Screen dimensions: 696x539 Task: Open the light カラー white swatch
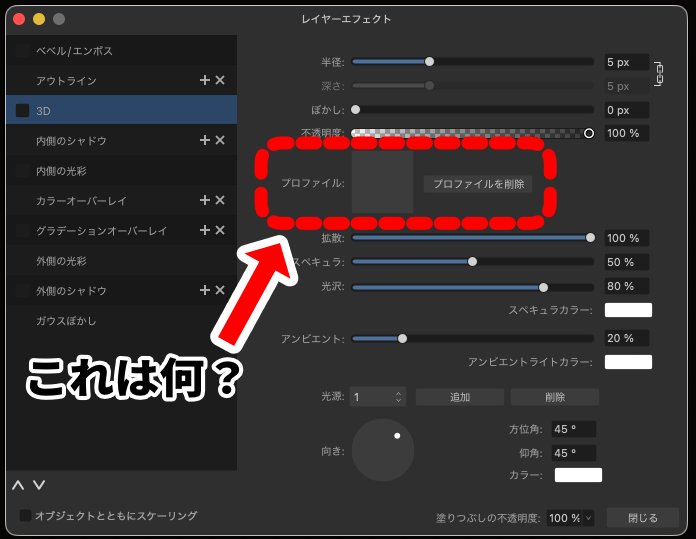(578, 475)
